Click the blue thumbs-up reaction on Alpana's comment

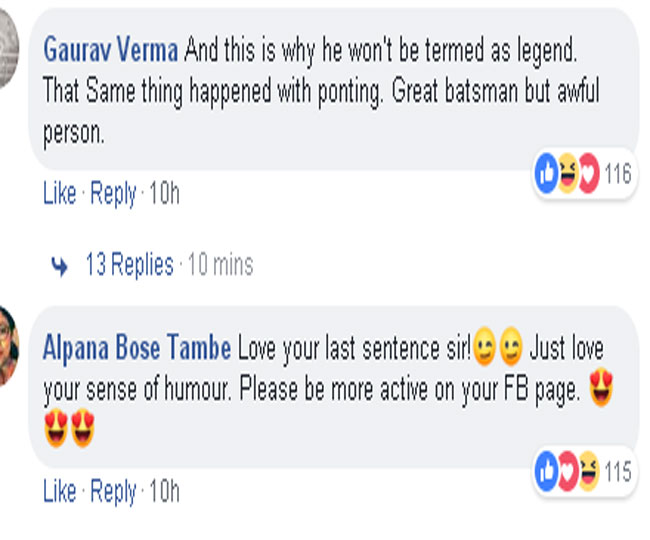(x=547, y=472)
